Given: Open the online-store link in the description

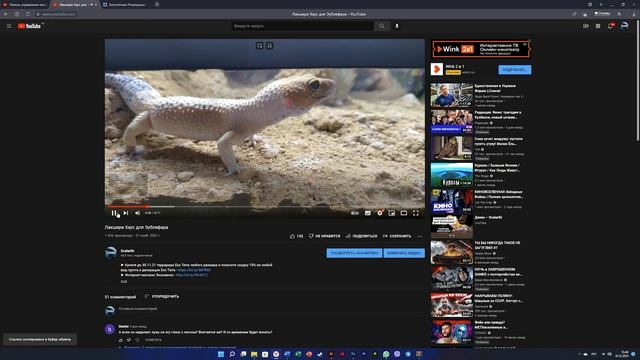Looking at the screenshot, I should (x=191, y=275).
